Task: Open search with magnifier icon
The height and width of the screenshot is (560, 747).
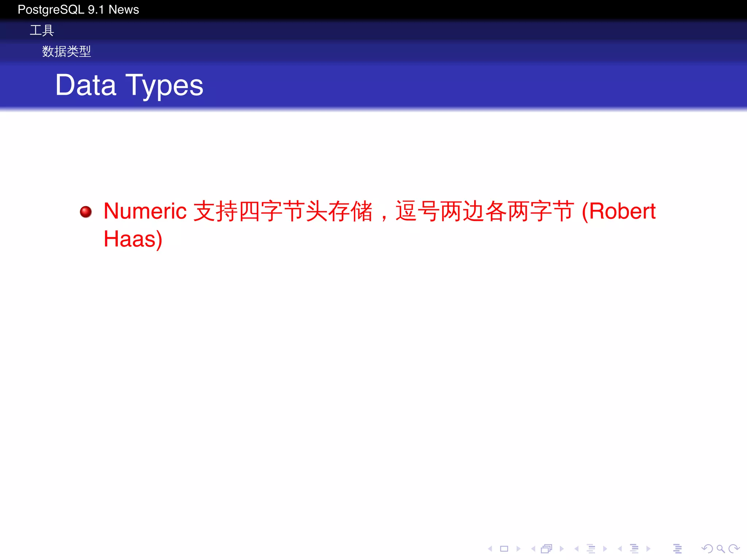Action: click(x=721, y=549)
